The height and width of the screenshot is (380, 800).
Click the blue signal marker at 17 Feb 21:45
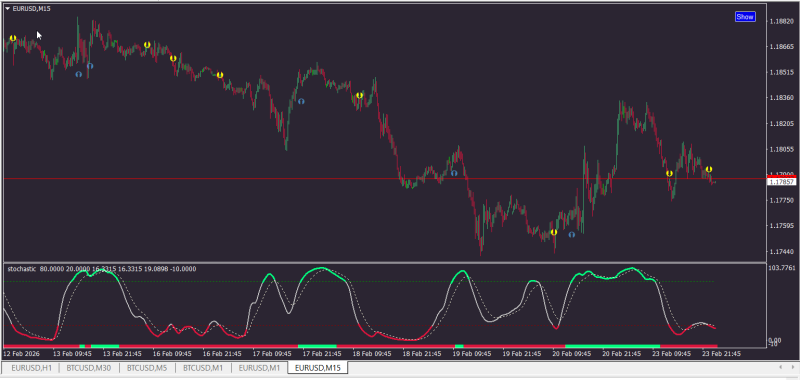(301, 102)
